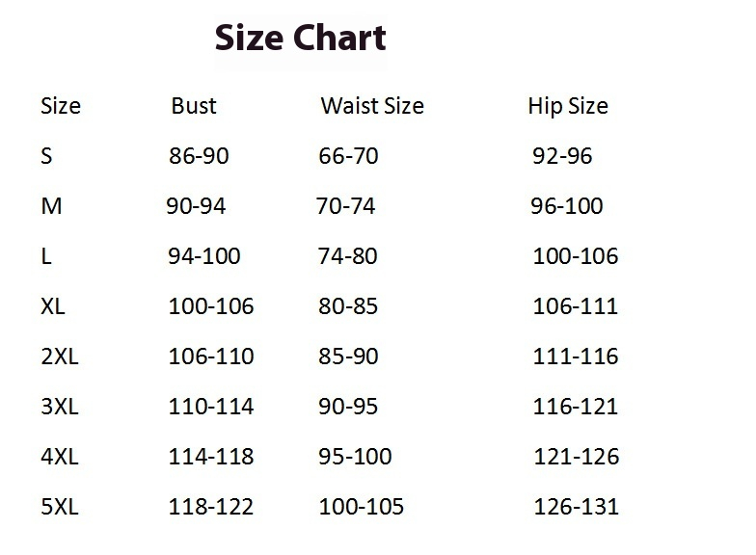This screenshot has height=555, width=756.
Task: Select hip value 126-131
Action: 577,507
